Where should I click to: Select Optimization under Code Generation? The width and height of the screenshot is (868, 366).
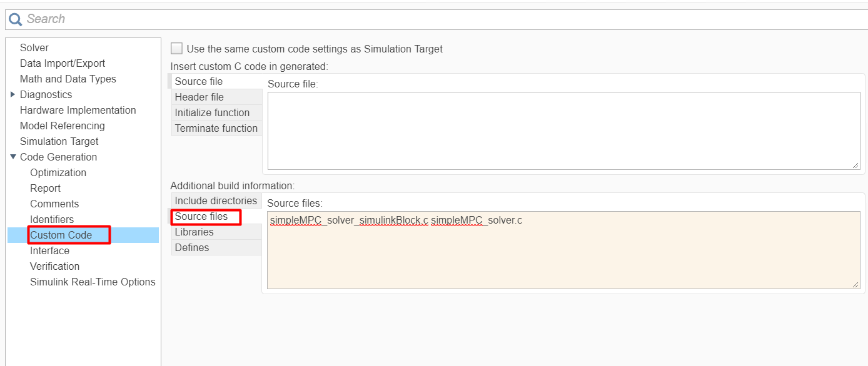pyautogui.click(x=58, y=172)
